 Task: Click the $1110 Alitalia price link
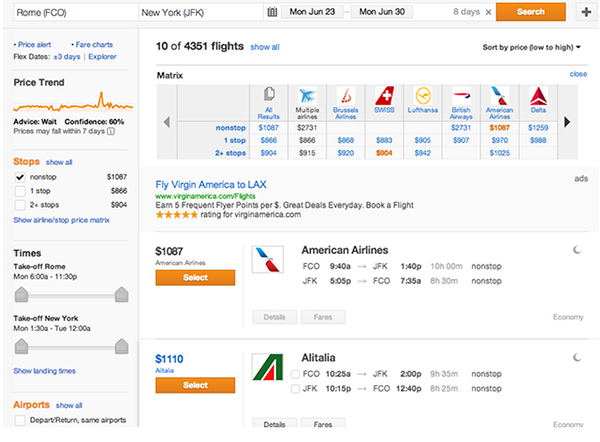[x=169, y=359]
